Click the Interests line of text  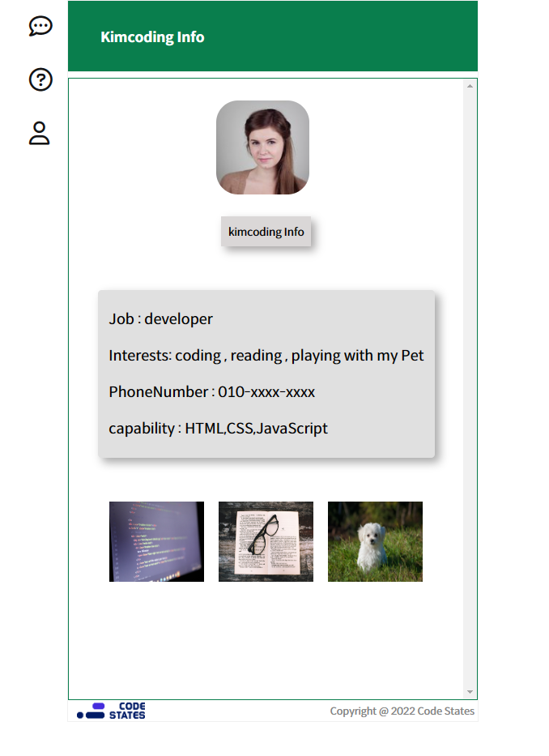click(266, 356)
